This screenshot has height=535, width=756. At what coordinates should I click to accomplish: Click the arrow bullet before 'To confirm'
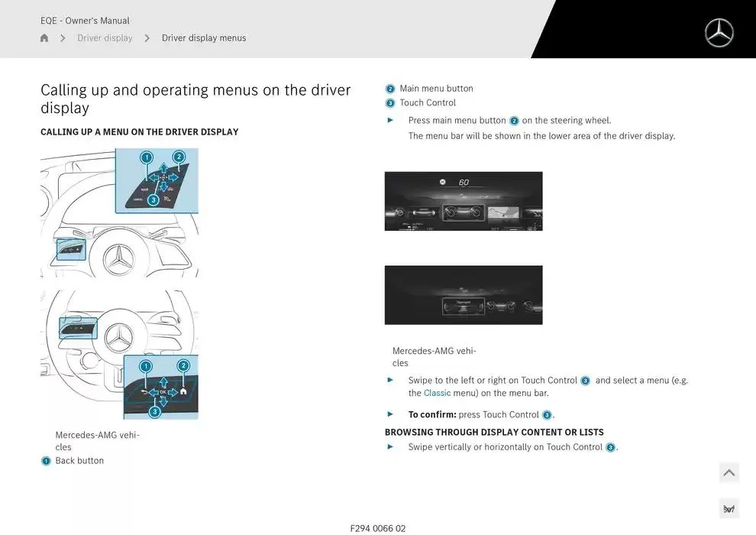[390, 414]
